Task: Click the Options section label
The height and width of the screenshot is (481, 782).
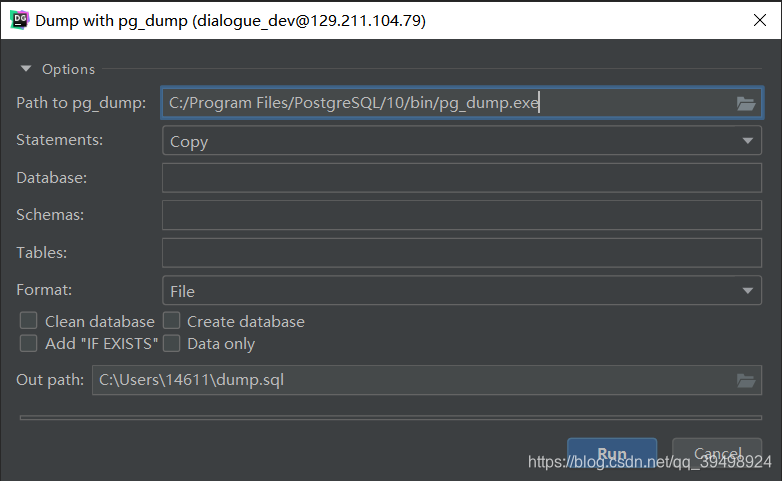Action: [x=68, y=69]
